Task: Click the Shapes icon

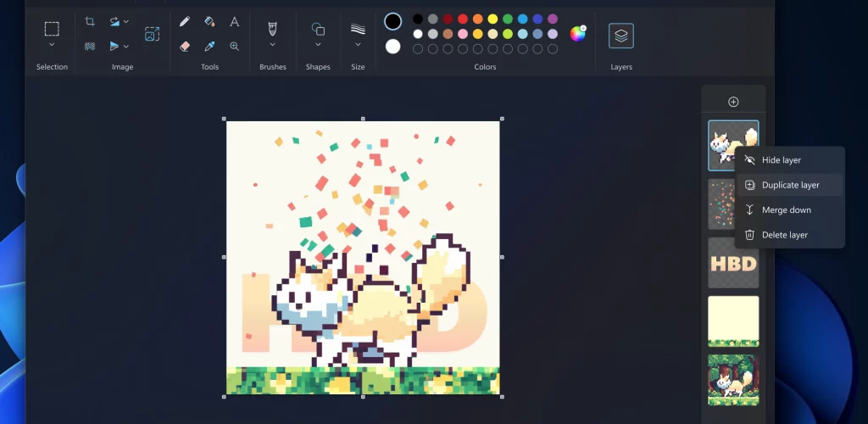Action: (x=319, y=28)
